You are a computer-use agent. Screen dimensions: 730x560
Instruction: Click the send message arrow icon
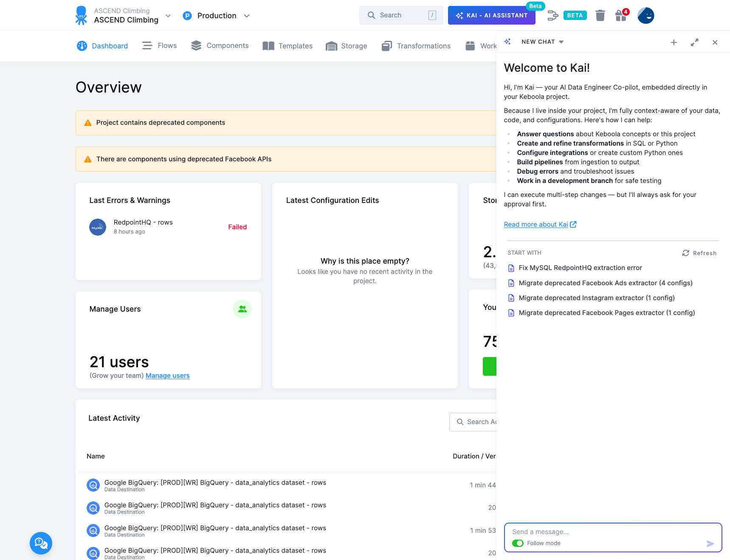click(x=710, y=543)
